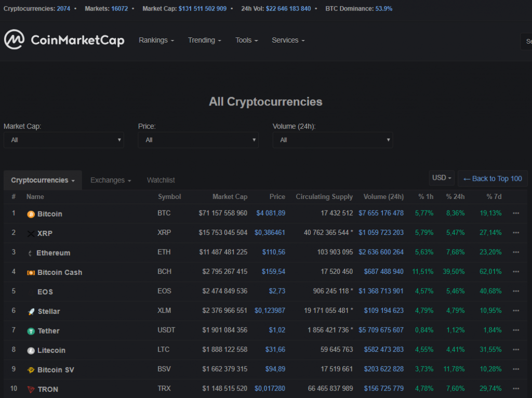The width and height of the screenshot is (532, 398).
Task: Open the Market Cap filter dropdown
Action: (x=63, y=140)
